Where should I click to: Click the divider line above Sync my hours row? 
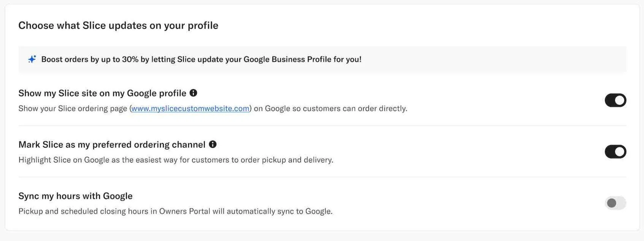click(322, 177)
